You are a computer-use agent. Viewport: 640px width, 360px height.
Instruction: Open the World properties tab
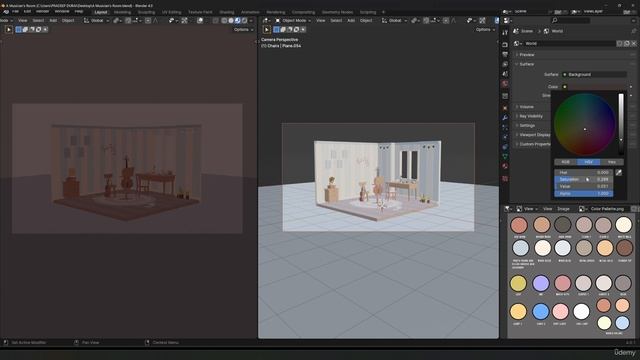click(x=505, y=84)
